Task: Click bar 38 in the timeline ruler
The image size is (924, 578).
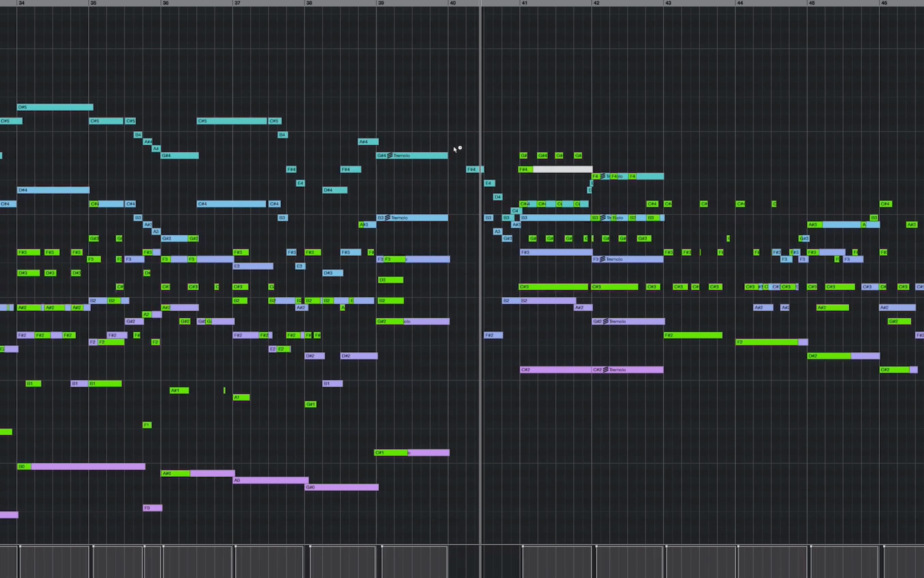Action: click(x=309, y=3)
